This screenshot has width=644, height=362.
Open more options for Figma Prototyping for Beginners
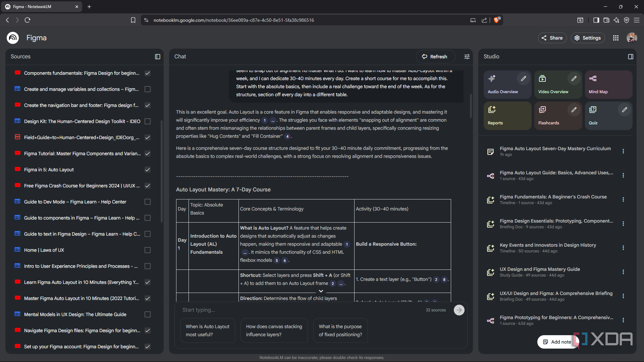[623, 320]
